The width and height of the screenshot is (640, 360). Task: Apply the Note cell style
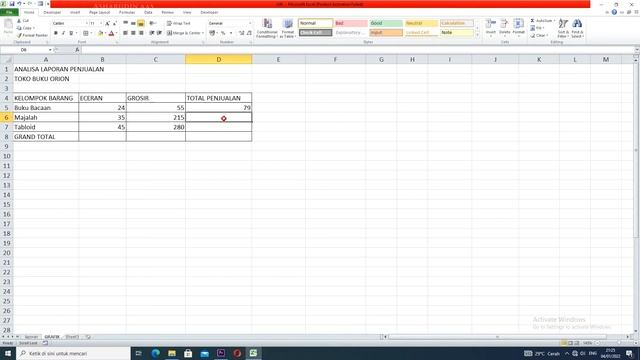457,33
